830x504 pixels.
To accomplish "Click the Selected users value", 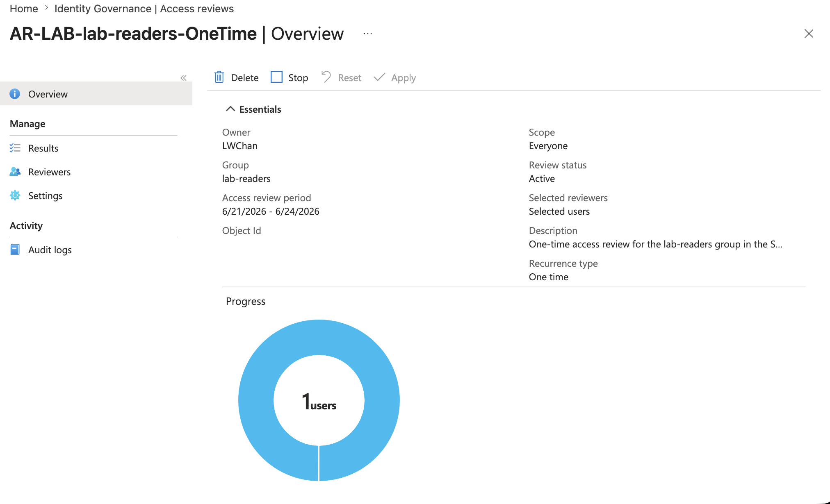I will (559, 211).
